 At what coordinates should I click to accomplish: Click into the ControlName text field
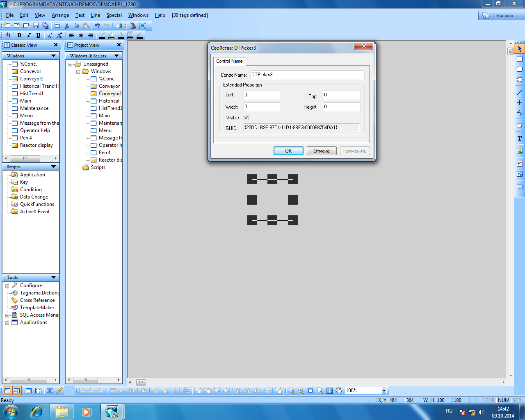307,75
